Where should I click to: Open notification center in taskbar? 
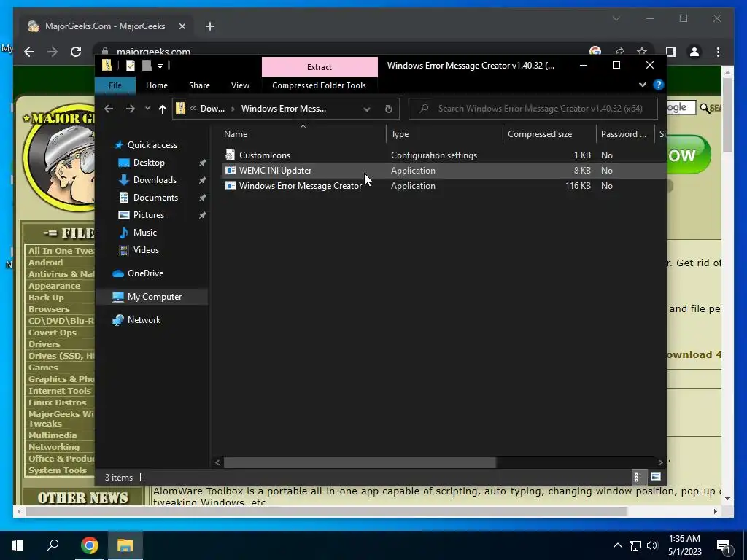724,545
